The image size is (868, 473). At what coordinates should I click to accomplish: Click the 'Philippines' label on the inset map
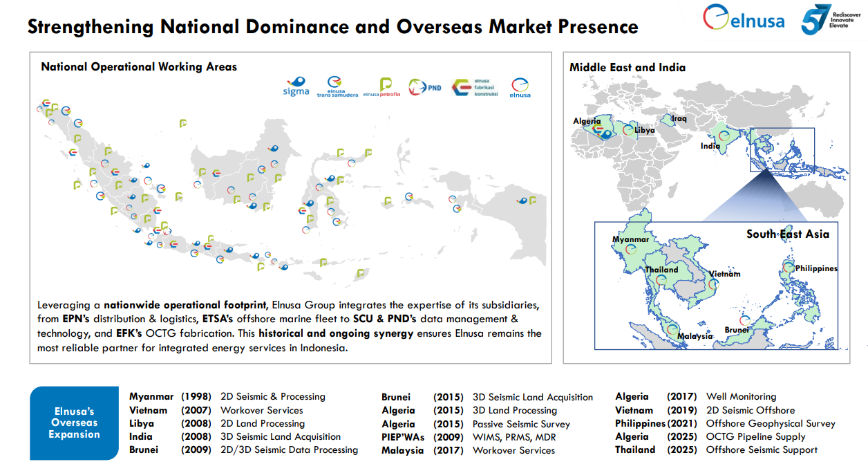(x=816, y=268)
